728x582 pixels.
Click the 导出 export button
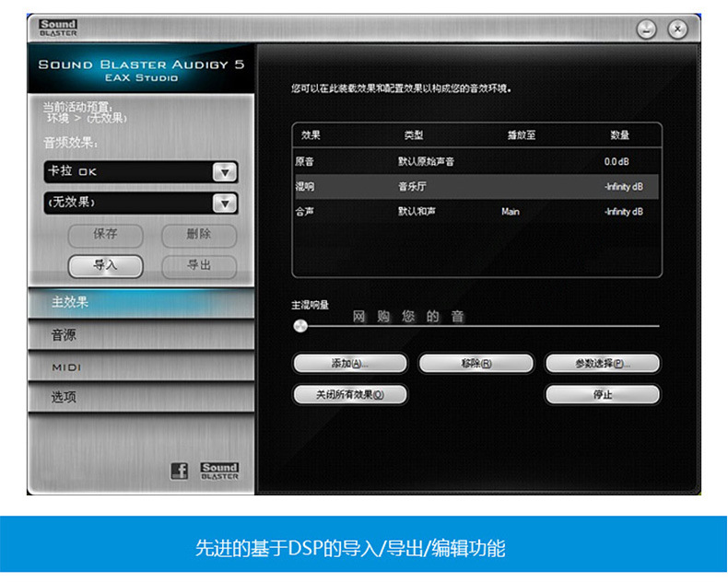[x=199, y=266]
